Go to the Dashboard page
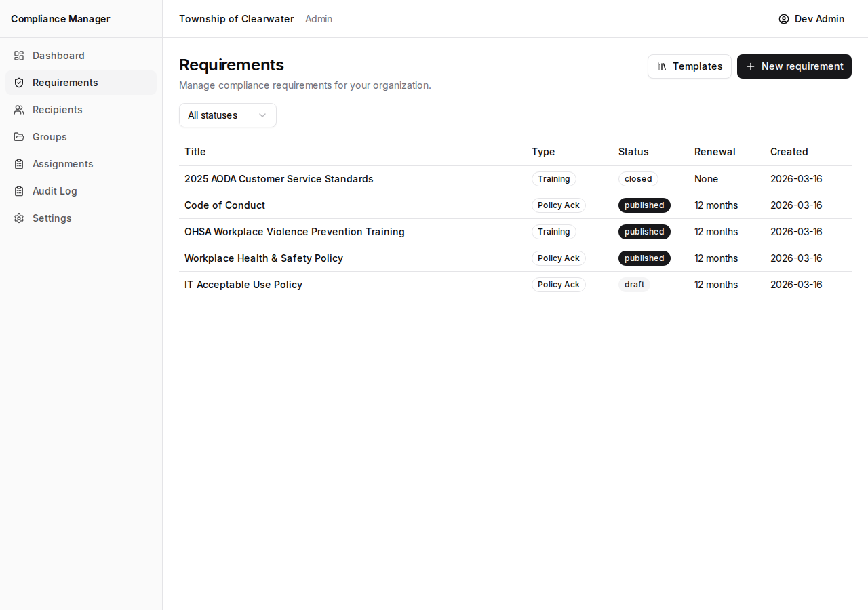This screenshot has width=868, height=610. (81, 56)
